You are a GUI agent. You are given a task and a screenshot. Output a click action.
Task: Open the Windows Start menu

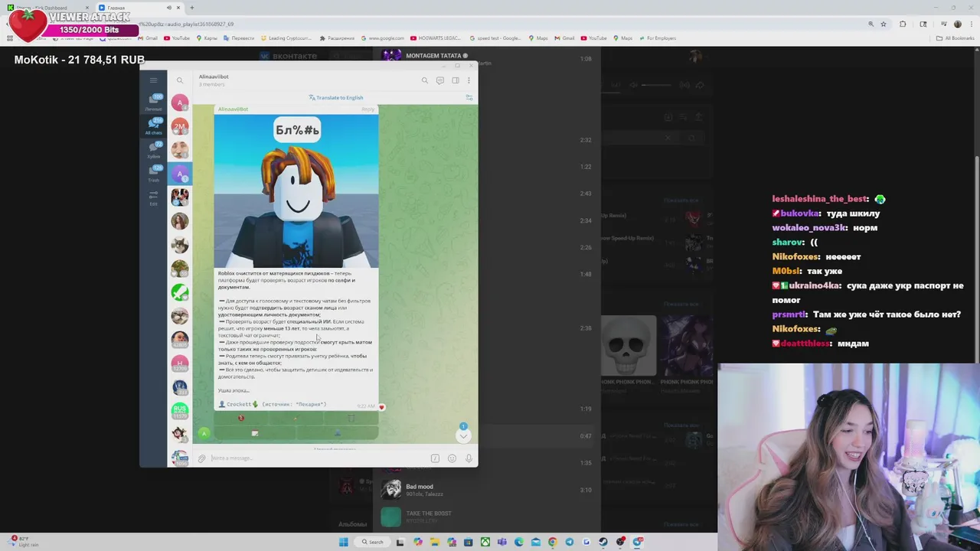coord(344,542)
